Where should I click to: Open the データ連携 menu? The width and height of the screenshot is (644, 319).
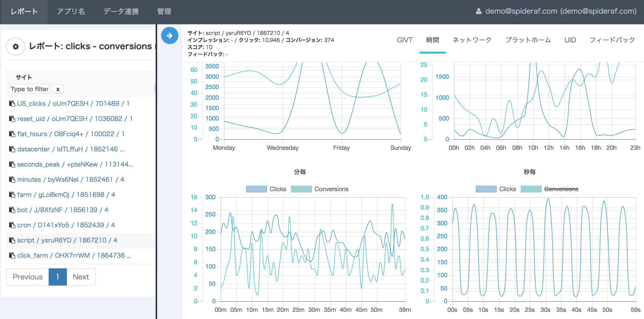(x=121, y=11)
